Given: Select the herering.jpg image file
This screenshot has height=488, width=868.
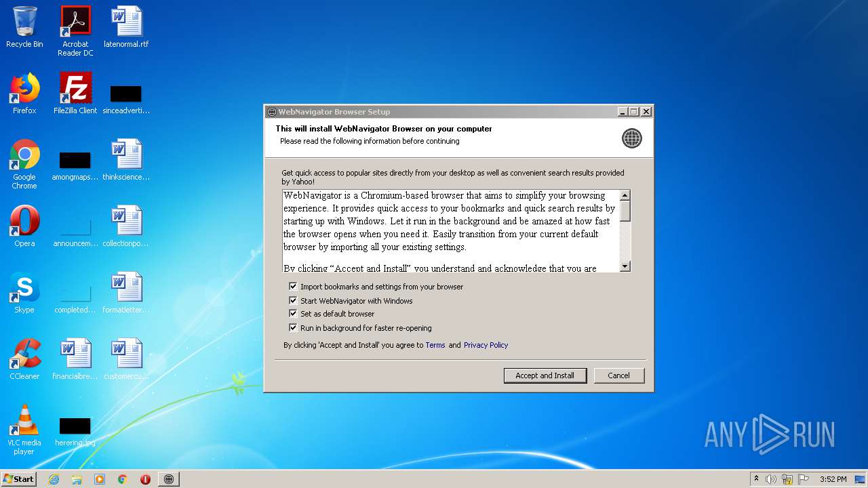Looking at the screenshot, I should [x=75, y=432].
